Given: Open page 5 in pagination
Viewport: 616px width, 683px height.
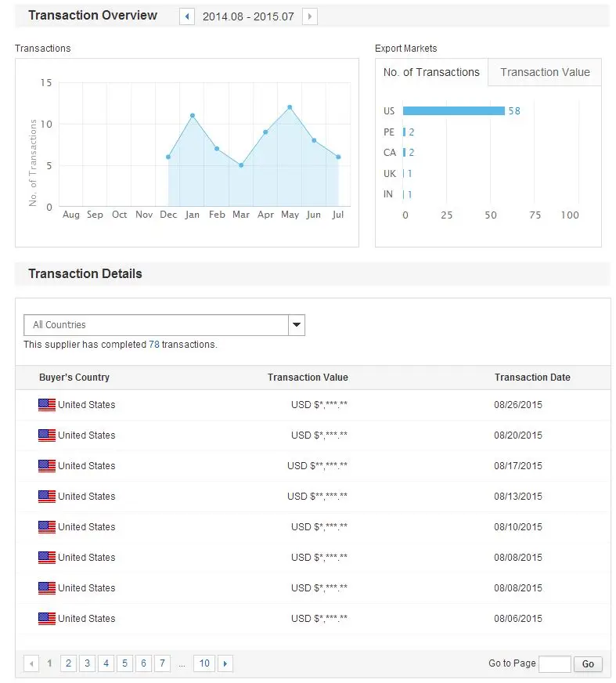Looking at the screenshot, I should (x=124, y=663).
